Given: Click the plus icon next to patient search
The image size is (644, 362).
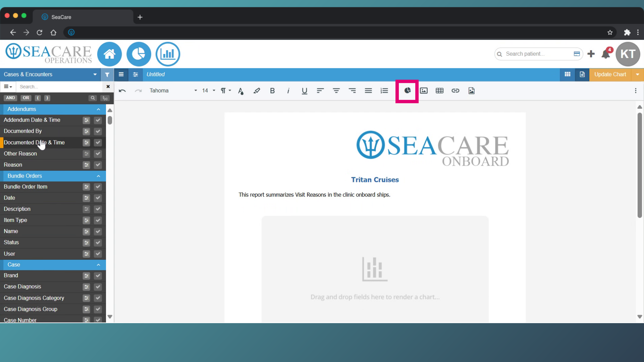Looking at the screenshot, I should coord(591,54).
